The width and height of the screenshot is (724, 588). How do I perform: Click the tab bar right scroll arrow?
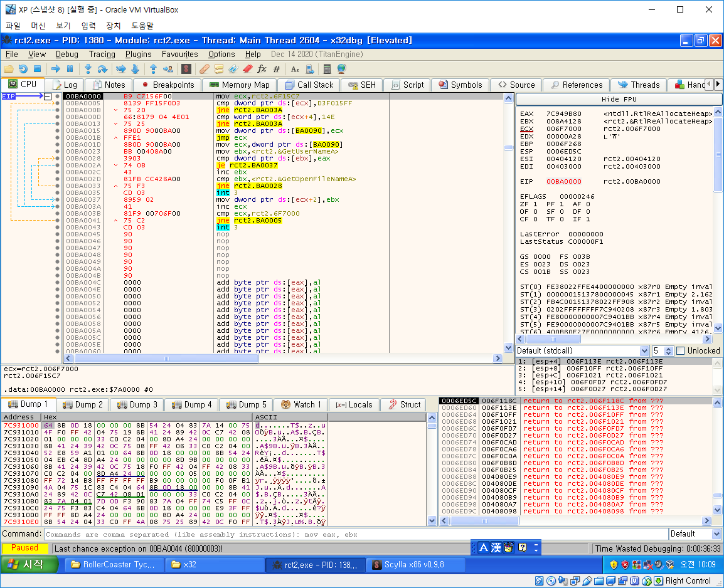(718, 85)
